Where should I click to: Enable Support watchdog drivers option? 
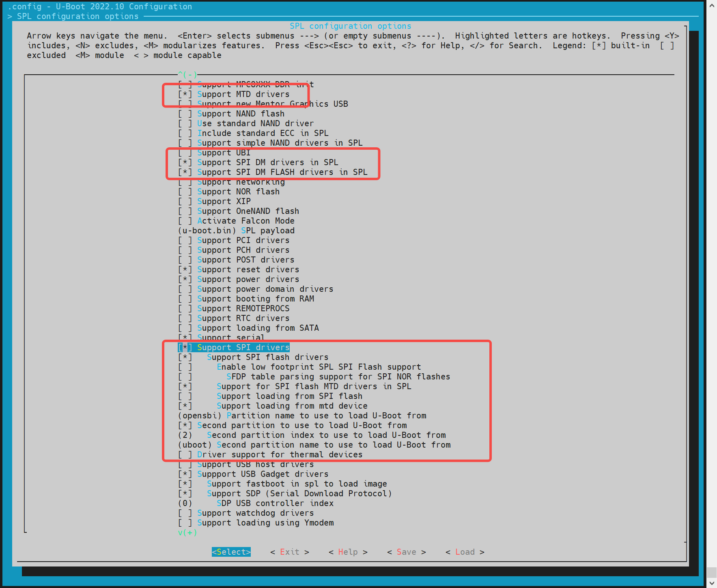pos(185,513)
